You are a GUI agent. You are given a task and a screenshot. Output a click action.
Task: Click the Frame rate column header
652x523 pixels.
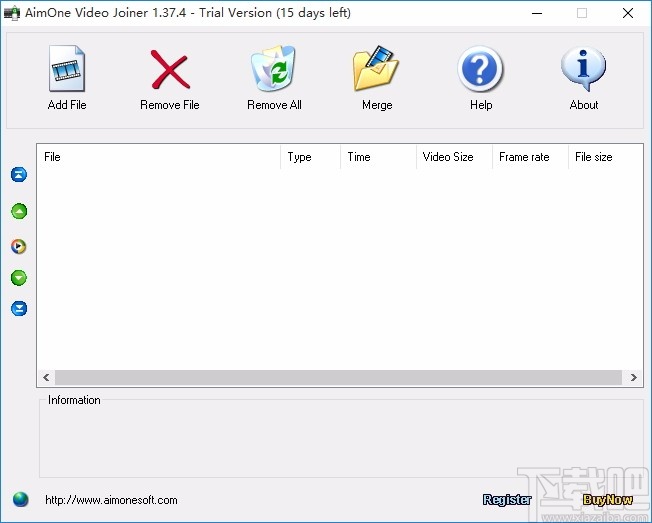point(530,157)
